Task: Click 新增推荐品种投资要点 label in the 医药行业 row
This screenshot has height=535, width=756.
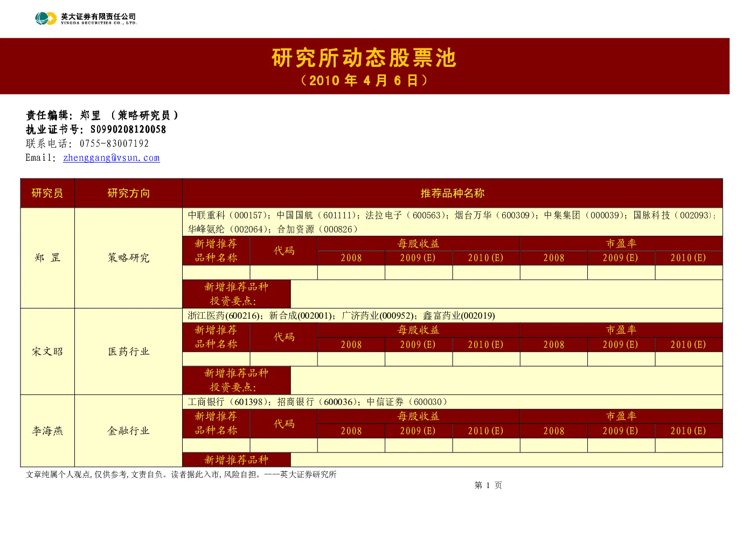Action: pos(237,380)
